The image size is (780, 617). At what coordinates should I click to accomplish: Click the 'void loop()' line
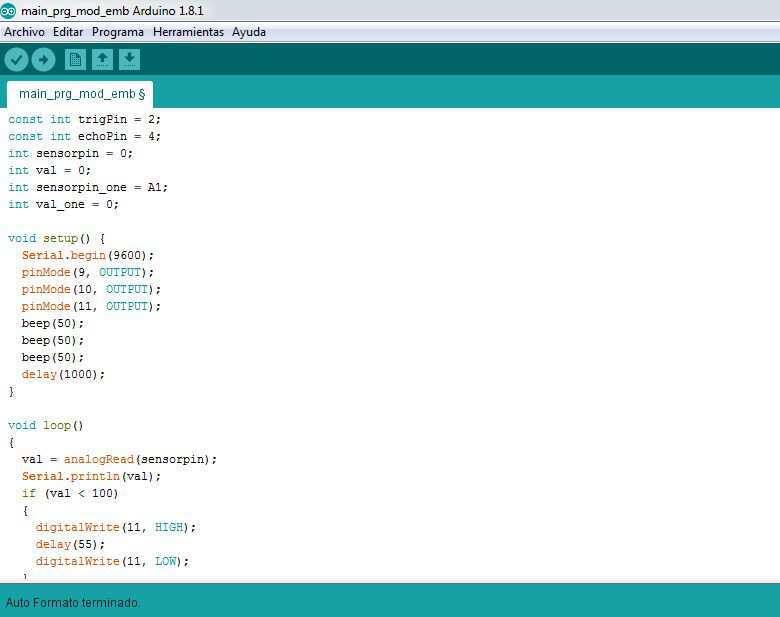[46, 425]
